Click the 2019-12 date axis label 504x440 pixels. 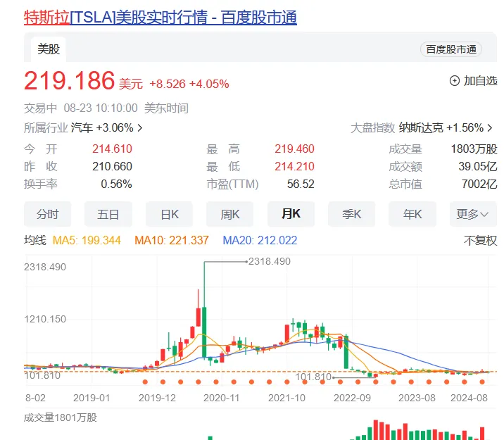click(157, 398)
